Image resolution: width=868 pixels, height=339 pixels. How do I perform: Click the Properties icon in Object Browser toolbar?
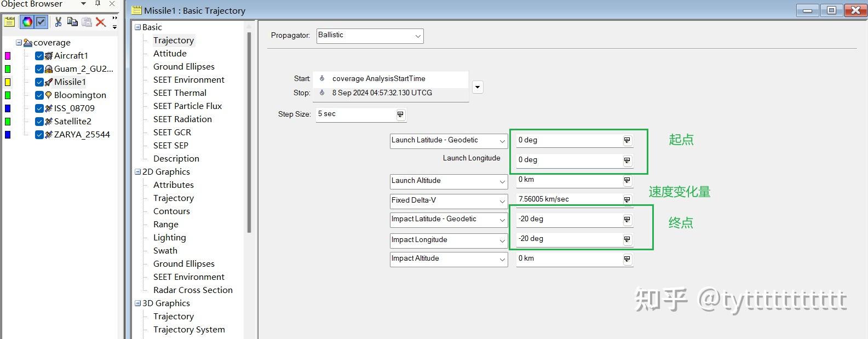pos(9,22)
